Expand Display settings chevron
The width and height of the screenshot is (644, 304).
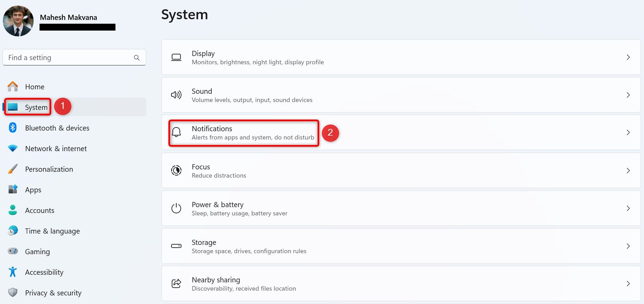628,57
